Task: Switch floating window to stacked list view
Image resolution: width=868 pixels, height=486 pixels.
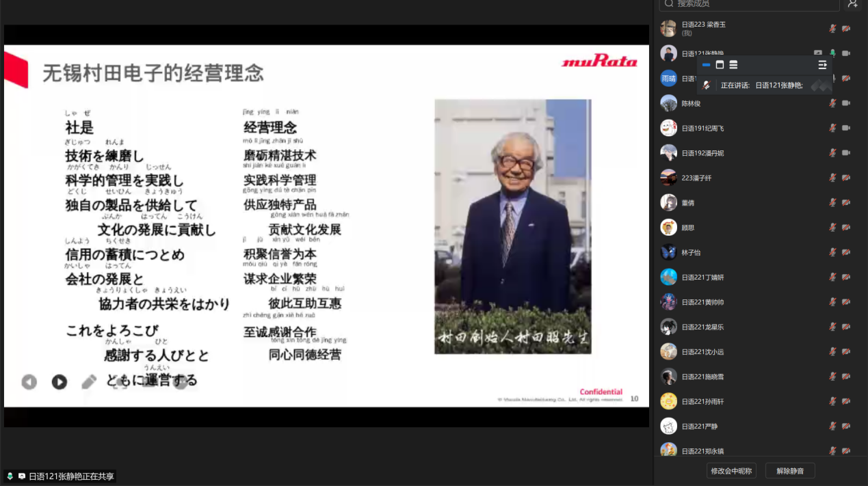Action: pyautogui.click(x=733, y=65)
